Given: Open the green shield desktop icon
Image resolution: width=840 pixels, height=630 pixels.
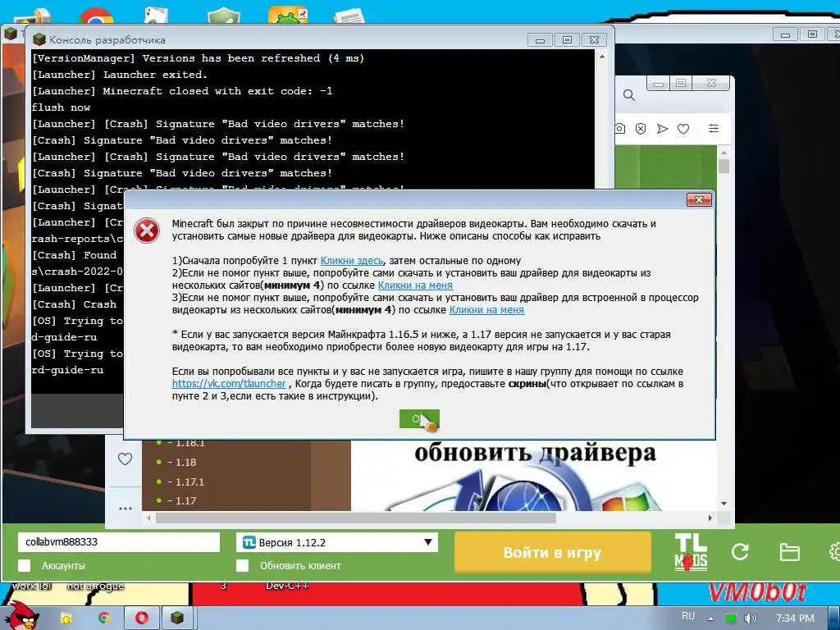Looking at the screenshot, I should pyautogui.click(x=223, y=16).
